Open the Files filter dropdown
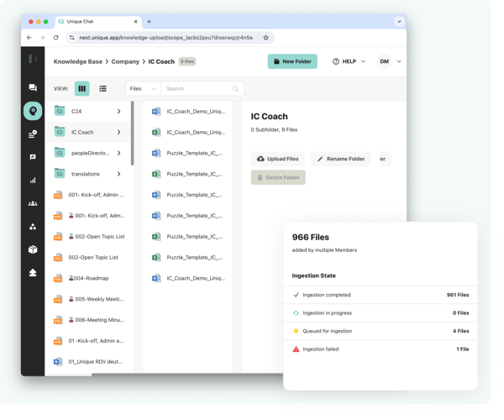The height and width of the screenshot is (420, 504). 141,88
